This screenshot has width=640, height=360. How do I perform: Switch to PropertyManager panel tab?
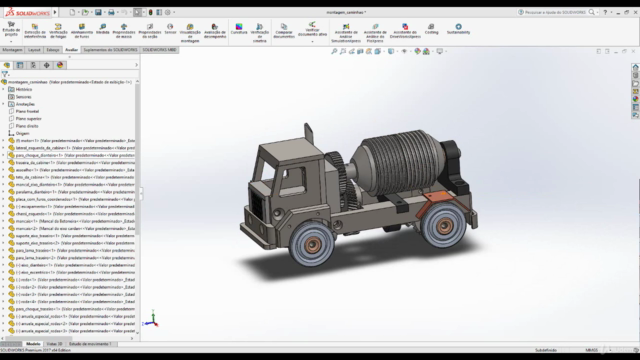pos(20,65)
